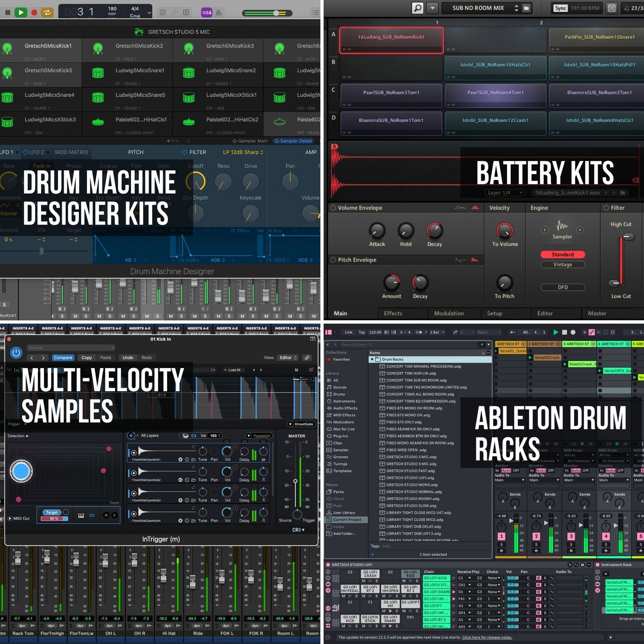Select Ludwig5MicsXStick1 pad icon
Screen dimensions: 644x644
tap(189, 97)
